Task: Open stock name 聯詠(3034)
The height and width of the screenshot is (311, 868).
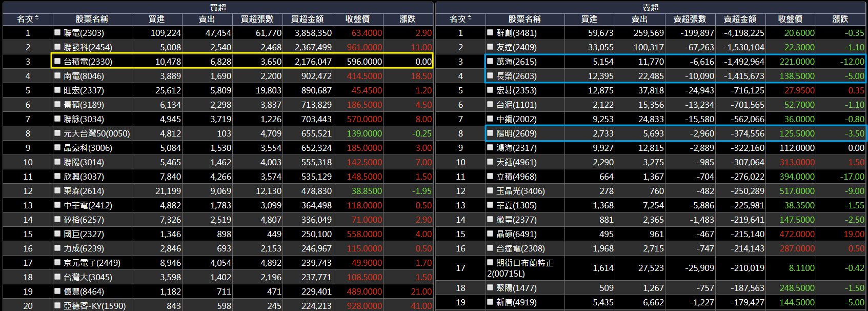Action: [84, 119]
